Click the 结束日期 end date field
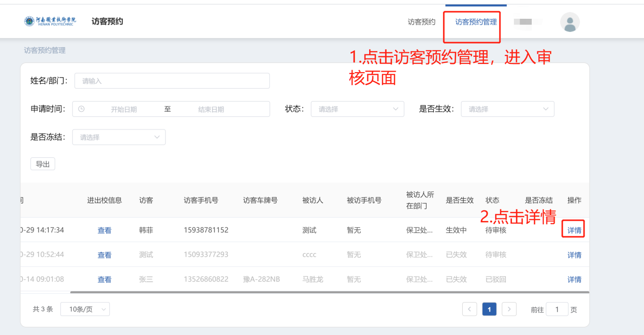This screenshot has height=335, width=644. tap(211, 109)
